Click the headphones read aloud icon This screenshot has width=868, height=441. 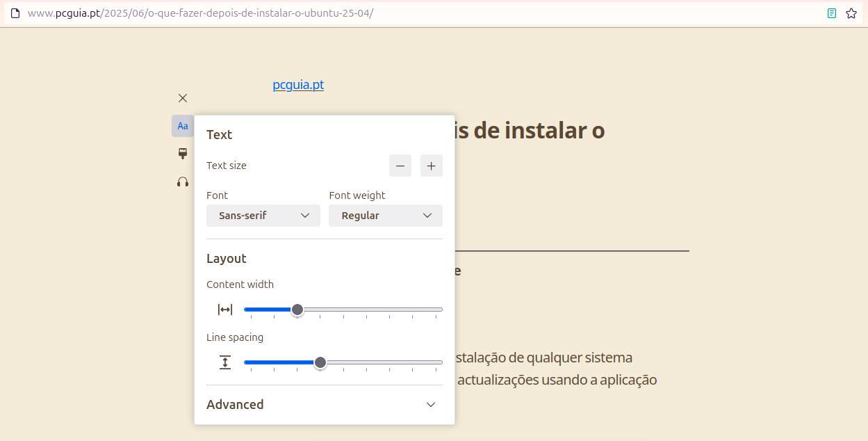pyautogui.click(x=183, y=182)
